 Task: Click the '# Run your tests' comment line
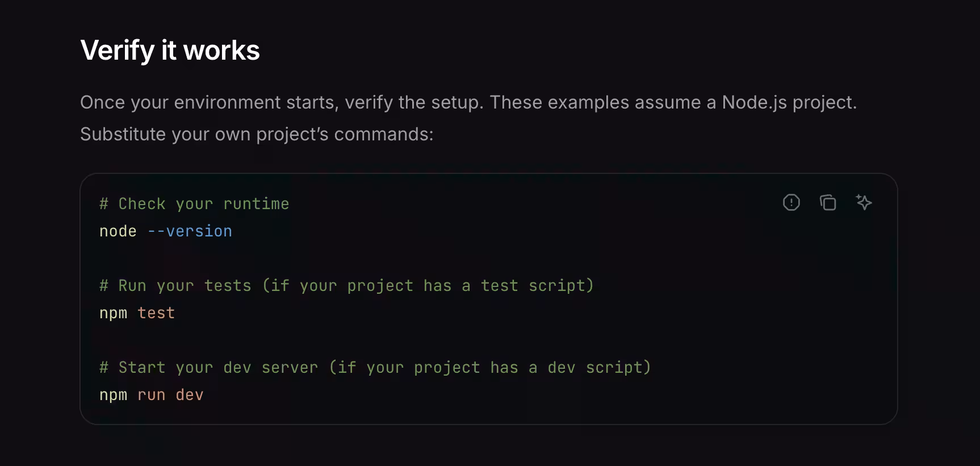click(346, 285)
